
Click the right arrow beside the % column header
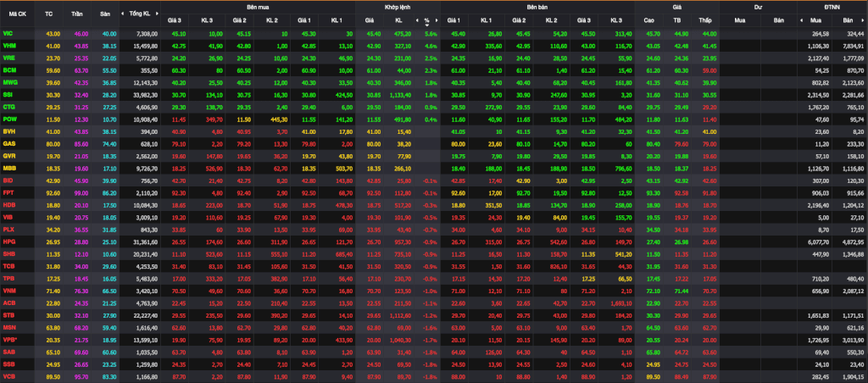(x=437, y=20)
